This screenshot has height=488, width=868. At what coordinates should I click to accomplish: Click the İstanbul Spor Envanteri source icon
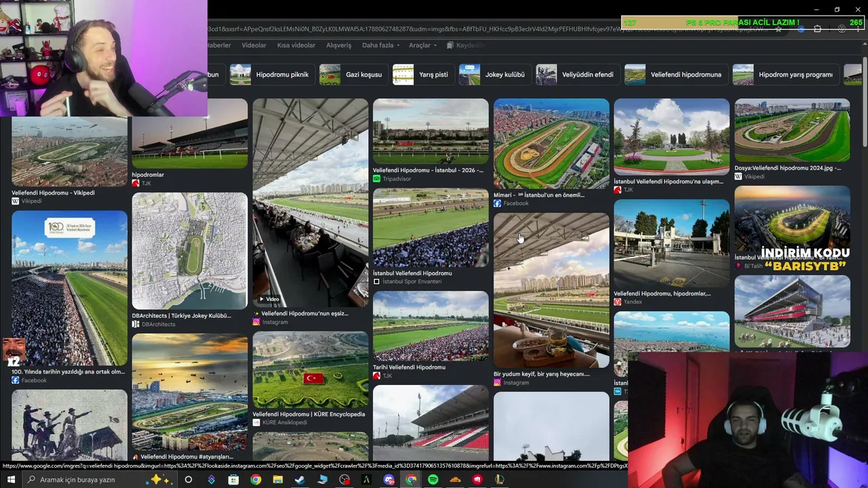(376, 282)
